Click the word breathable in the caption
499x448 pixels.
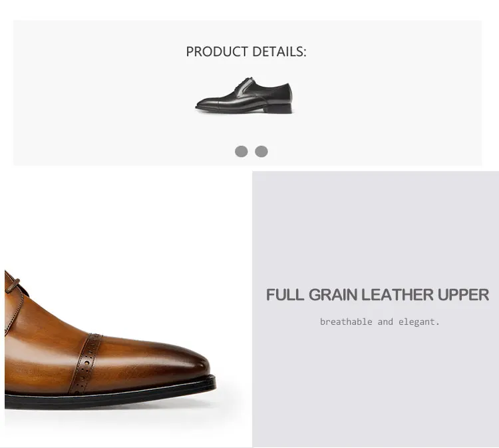(x=346, y=322)
